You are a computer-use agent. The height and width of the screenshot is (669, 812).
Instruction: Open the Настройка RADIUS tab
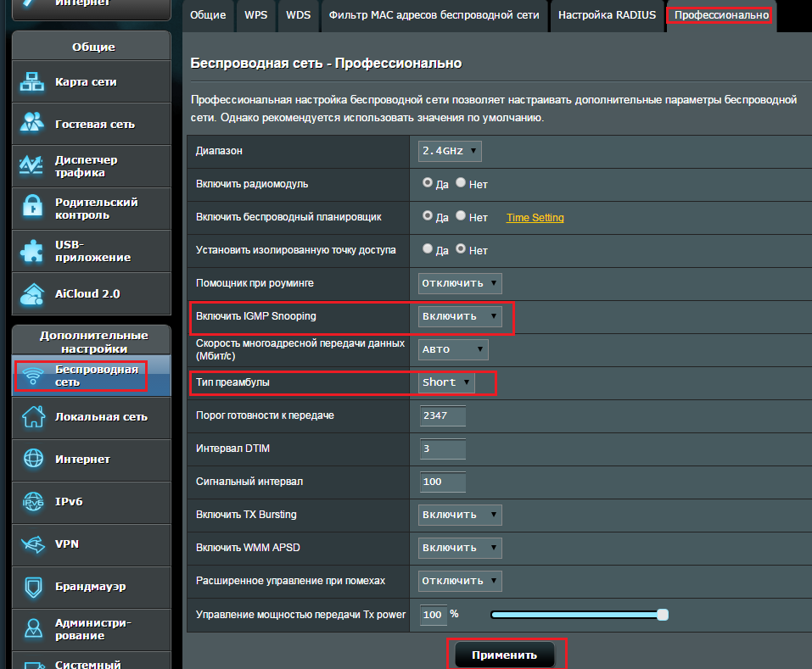coord(607,15)
